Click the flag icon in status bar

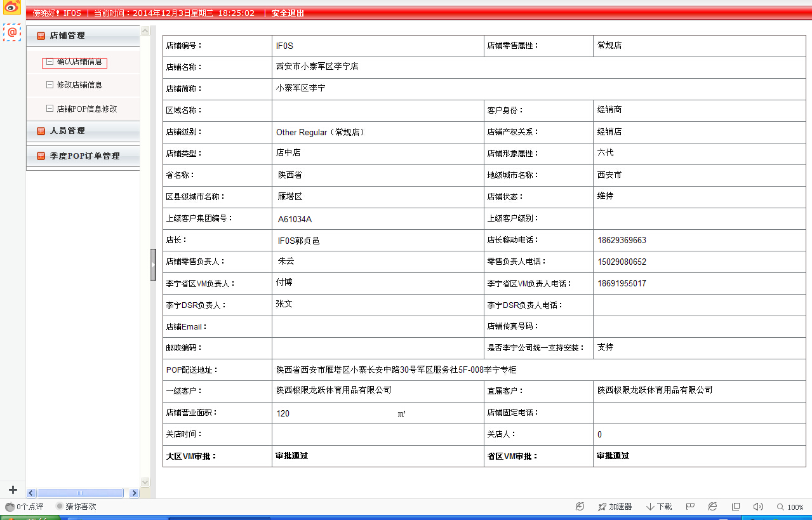(690, 507)
